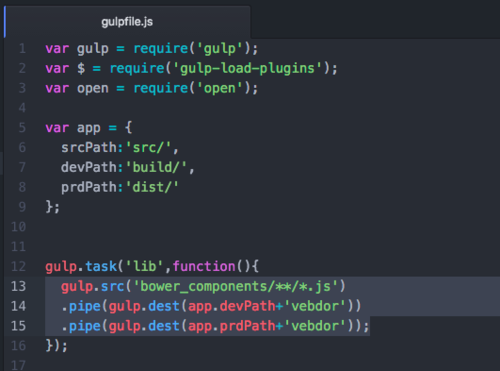Click the src method on line 13
500x371 pixels.
(x=113, y=286)
